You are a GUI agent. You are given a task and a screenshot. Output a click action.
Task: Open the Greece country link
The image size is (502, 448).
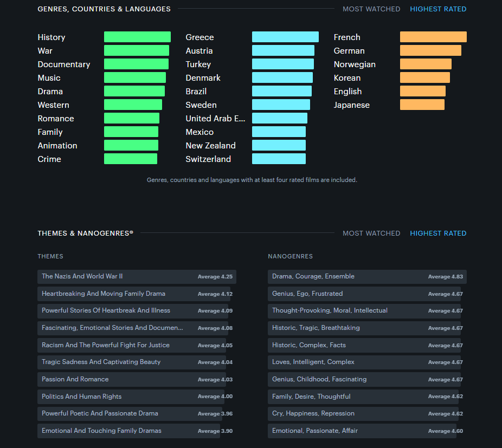tap(199, 37)
